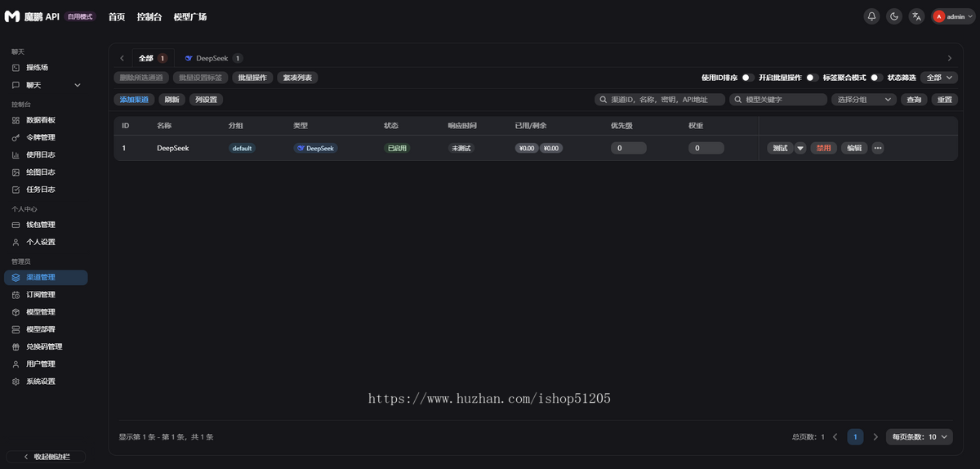This screenshot has height=469, width=980.
Task: Click 测试 for DeepSeek channel
Action: click(780, 148)
